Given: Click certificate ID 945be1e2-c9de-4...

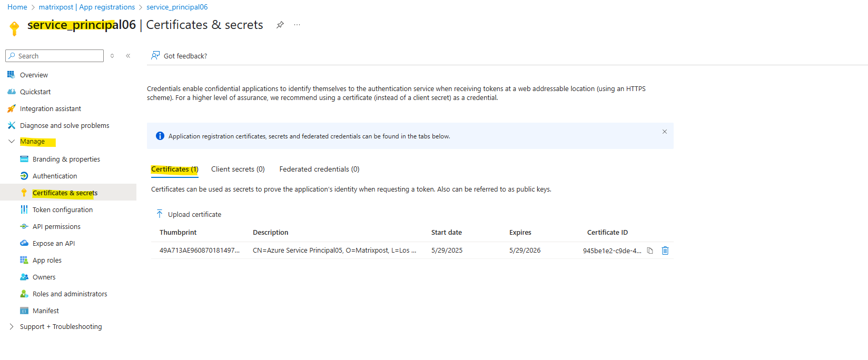Looking at the screenshot, I should [x=612, y=251].
